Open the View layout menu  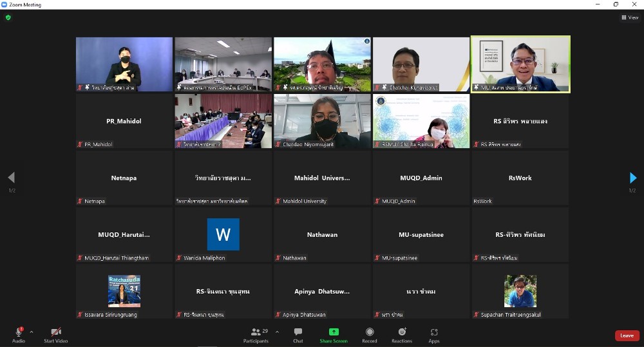(x=630, y=17)
